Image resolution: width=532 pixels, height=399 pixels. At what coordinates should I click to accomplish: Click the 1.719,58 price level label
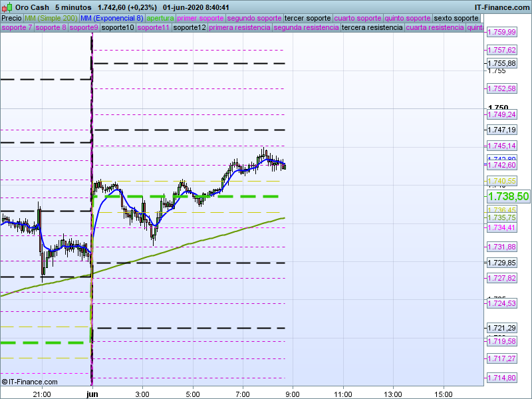tap(502, 341)
